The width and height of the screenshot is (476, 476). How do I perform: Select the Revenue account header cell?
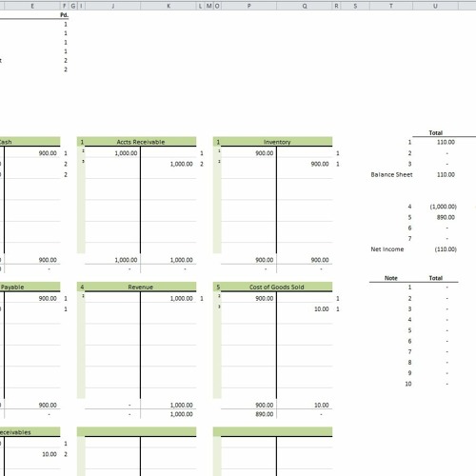coord(141,287)
